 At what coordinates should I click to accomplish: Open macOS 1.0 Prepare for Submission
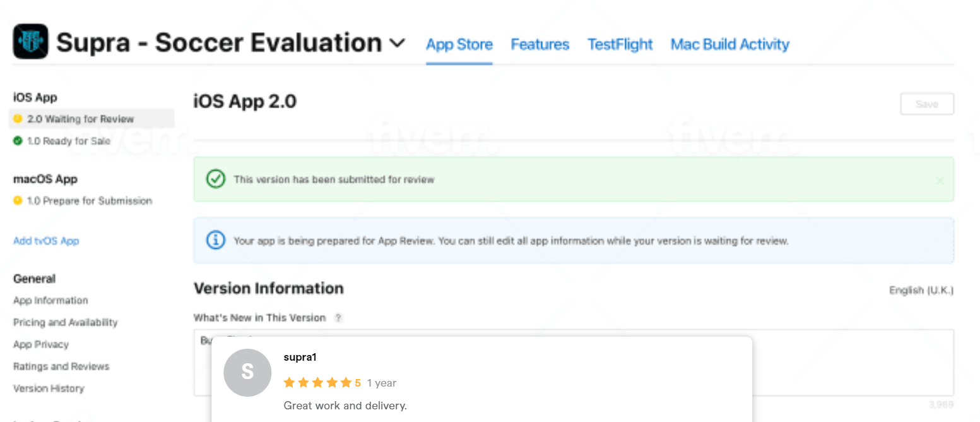89,201
